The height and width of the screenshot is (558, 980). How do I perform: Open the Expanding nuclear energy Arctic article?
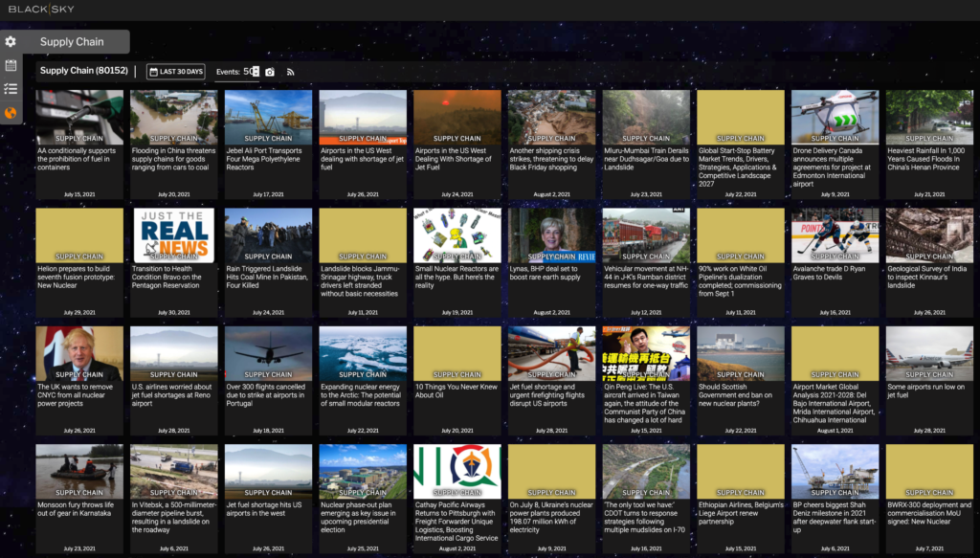click(363, 392)
